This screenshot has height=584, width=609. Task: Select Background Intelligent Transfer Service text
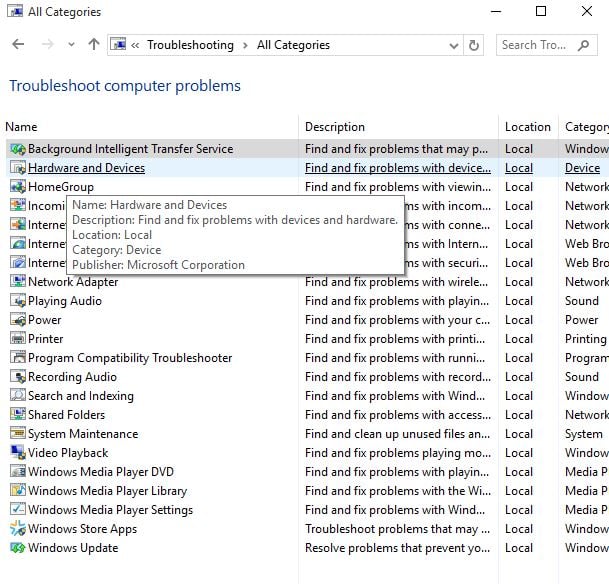(x=130, y=149)
